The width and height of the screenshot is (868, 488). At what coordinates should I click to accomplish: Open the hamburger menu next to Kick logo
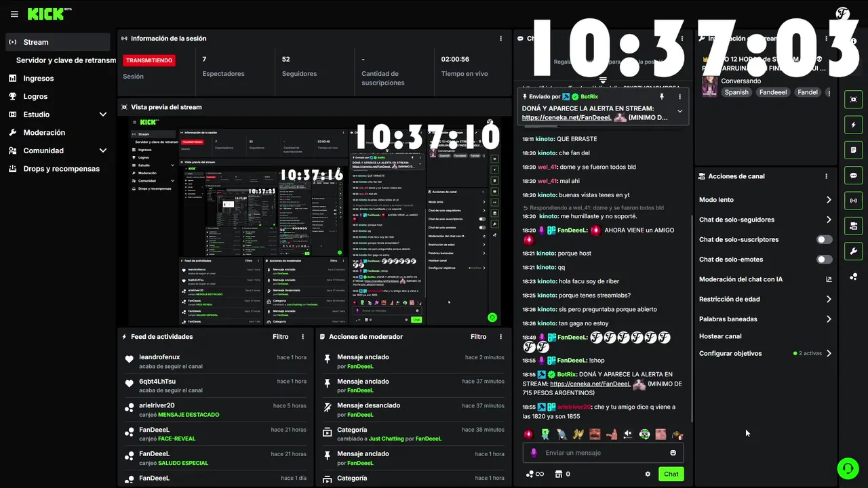pyautogui.click(x=14, y=14)
